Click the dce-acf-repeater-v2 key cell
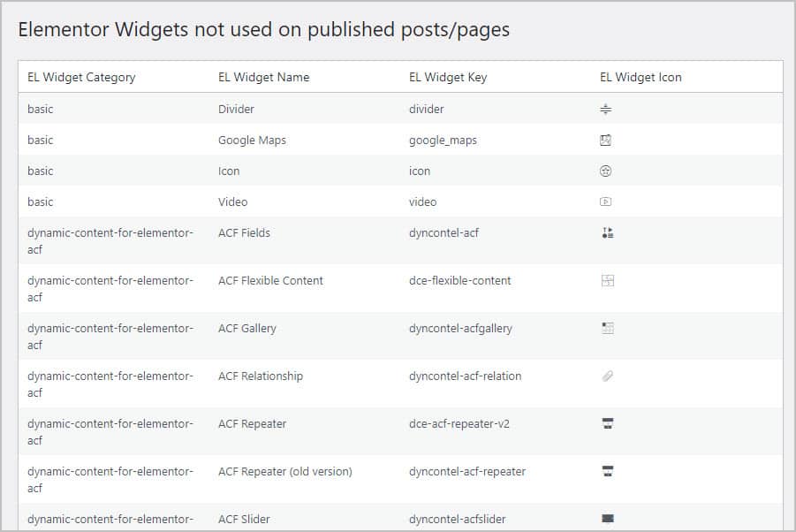This screenshot has width=796, height=532. pos(459,424)
